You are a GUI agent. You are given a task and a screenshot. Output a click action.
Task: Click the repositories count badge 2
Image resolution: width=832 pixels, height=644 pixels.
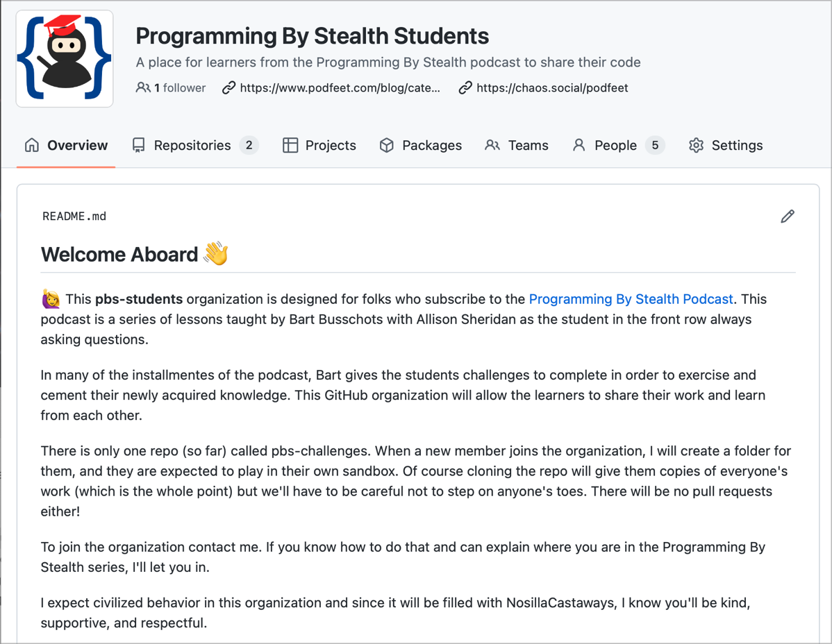(x=249, y=145)
